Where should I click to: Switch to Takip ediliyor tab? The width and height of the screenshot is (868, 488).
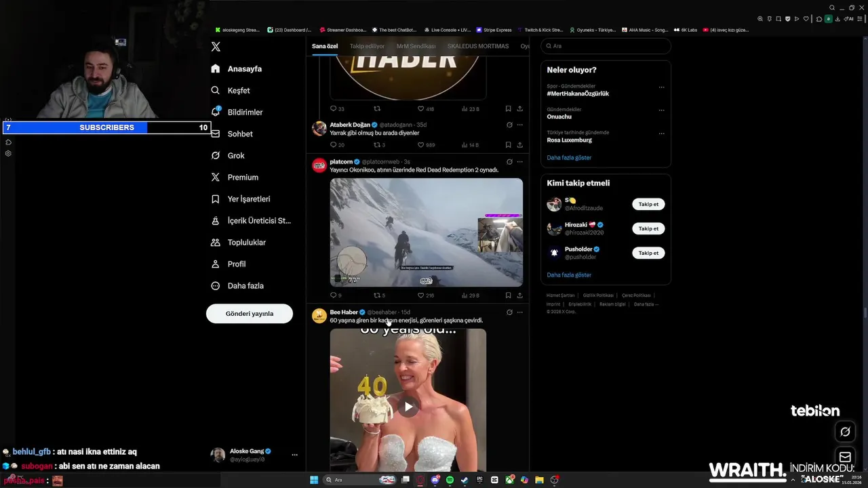pos(367,46)
